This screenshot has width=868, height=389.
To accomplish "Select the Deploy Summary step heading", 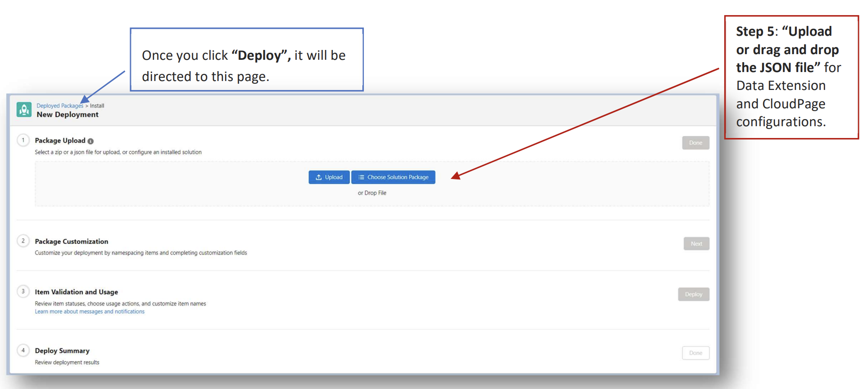I will click(62, 351).
